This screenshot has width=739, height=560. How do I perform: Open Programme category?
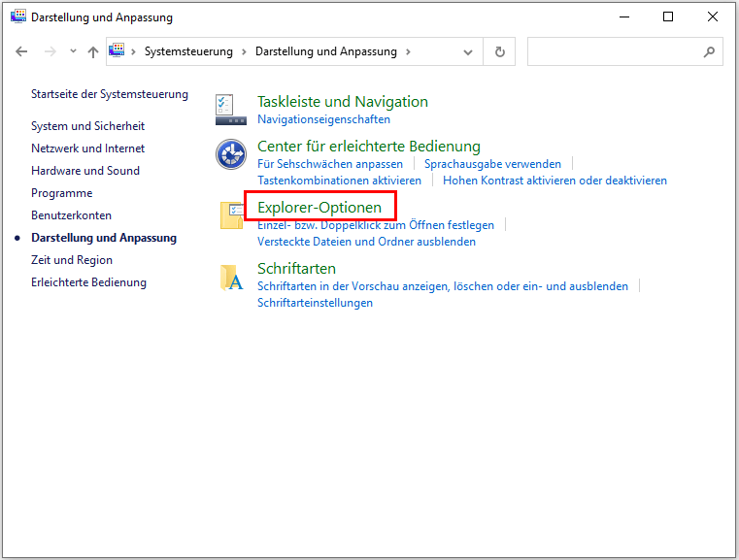[62, 193]
